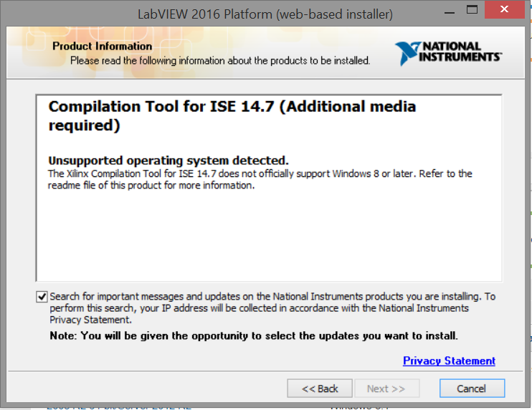Maximize the installer window
Viewport: 532px width, 410px height.
pyautogui.click(x=472, y=10)
